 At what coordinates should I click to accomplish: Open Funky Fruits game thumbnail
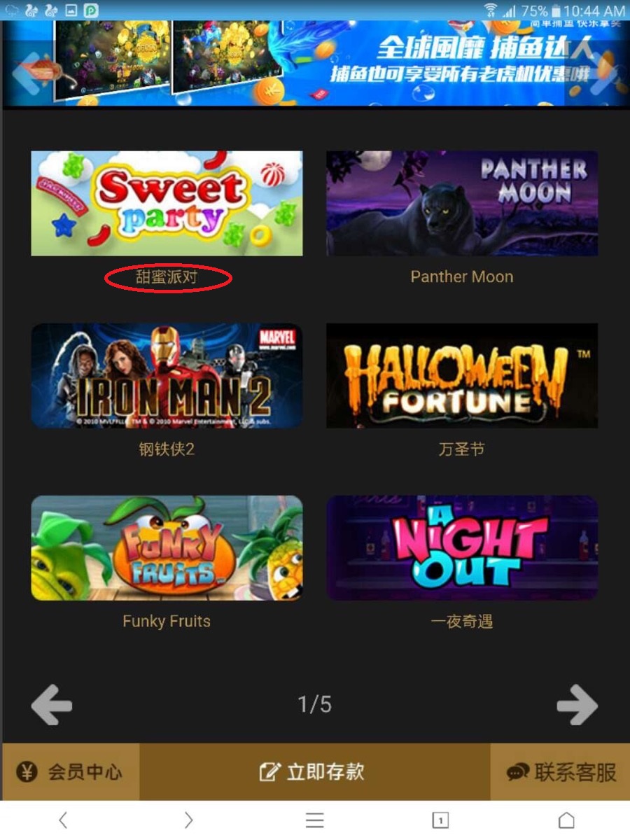tap(167, 548)
